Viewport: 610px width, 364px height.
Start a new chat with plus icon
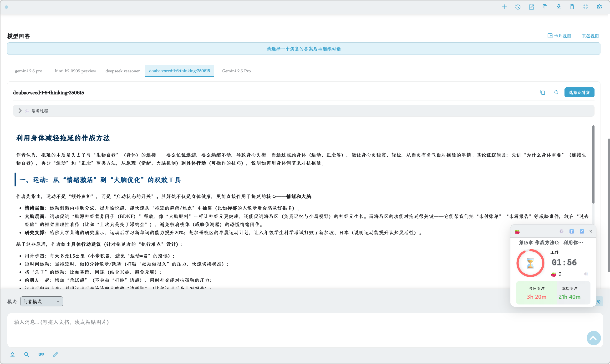[504, 7]
